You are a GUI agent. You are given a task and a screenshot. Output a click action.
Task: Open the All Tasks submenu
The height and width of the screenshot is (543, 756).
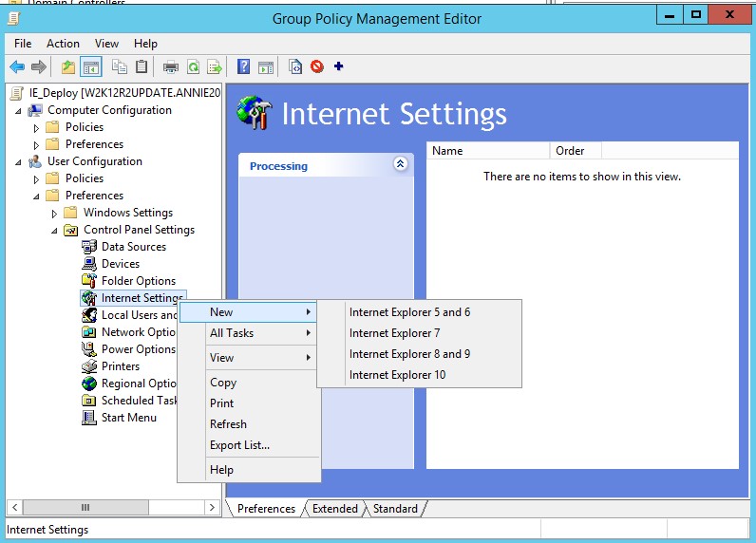click(232, 333)
